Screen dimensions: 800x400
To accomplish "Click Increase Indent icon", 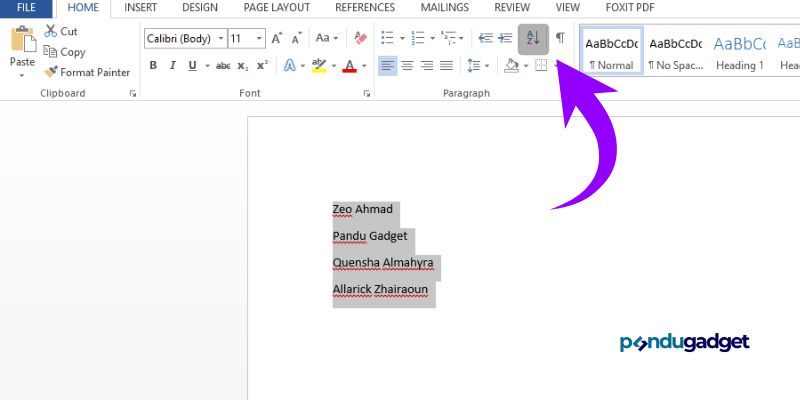I will [x=506, y=39].
